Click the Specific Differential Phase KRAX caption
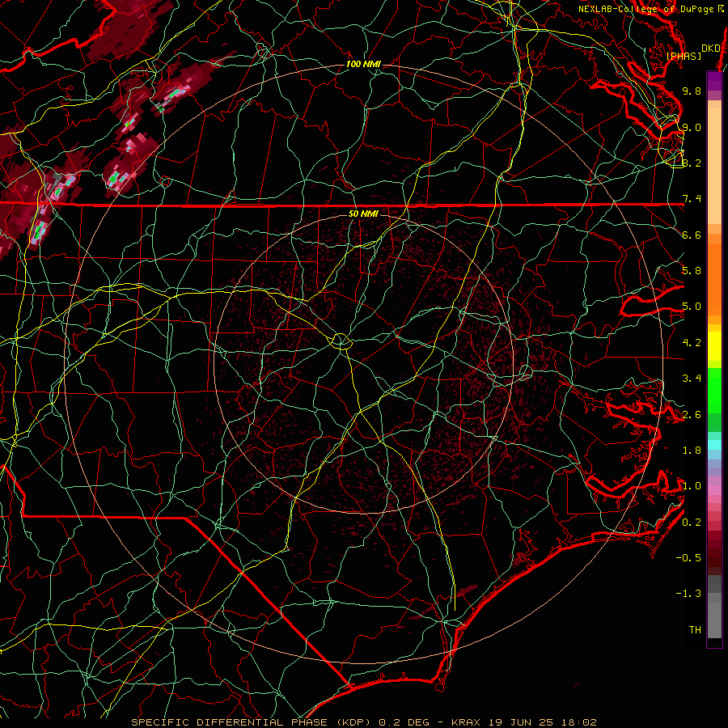 point(364,722)
